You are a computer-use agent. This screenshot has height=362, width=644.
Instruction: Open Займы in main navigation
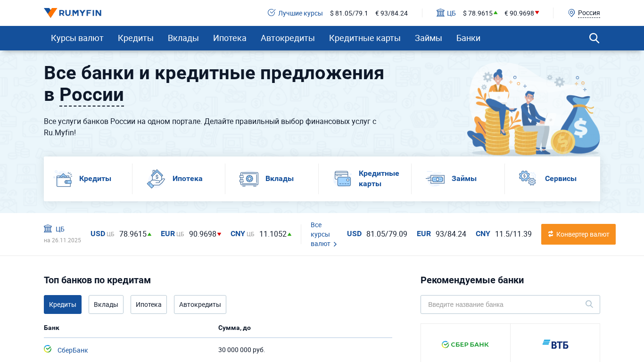(429, 38)
